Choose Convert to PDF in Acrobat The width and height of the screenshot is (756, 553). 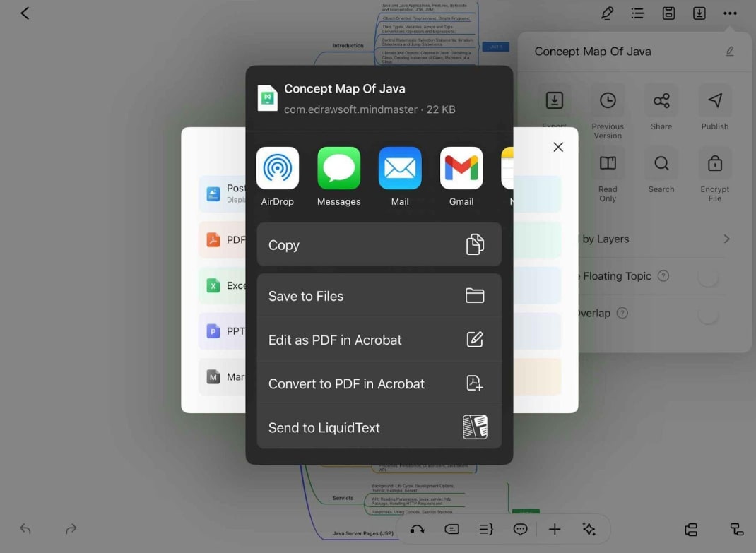[x=379, y=383]
